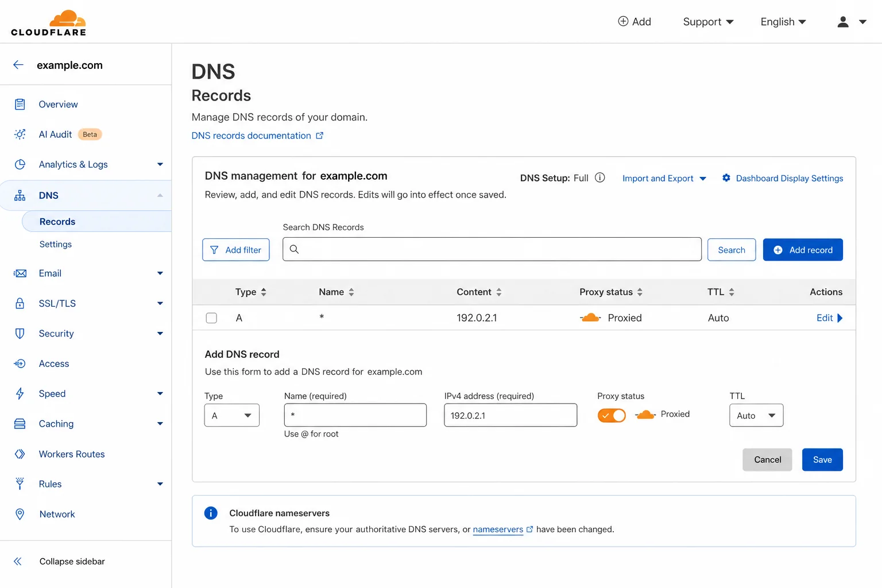Click the user account avatar icon

843,22
